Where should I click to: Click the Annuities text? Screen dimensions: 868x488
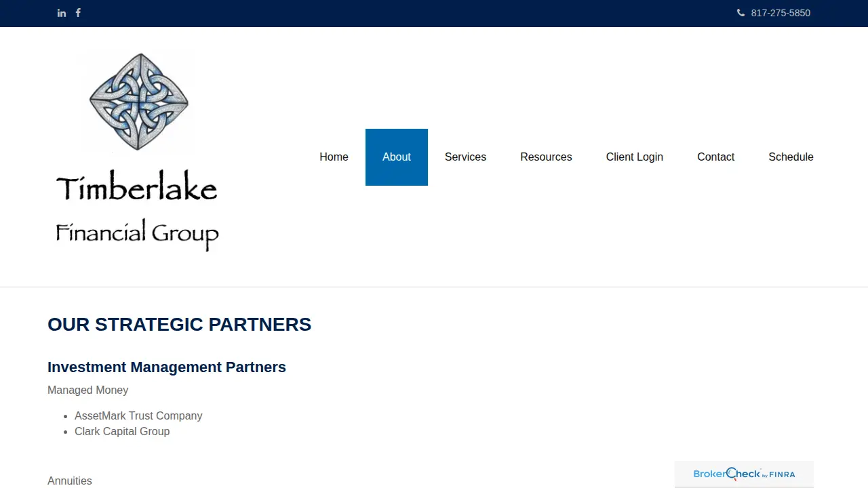[x=70, y=481]
